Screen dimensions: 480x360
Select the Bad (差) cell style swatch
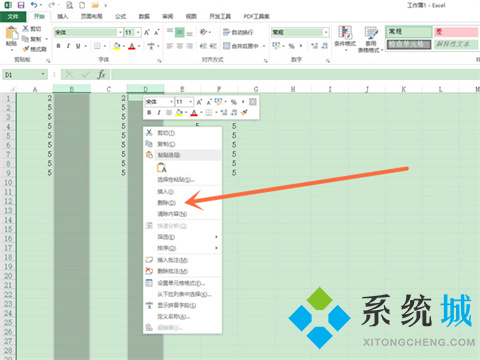click(456, 32)
